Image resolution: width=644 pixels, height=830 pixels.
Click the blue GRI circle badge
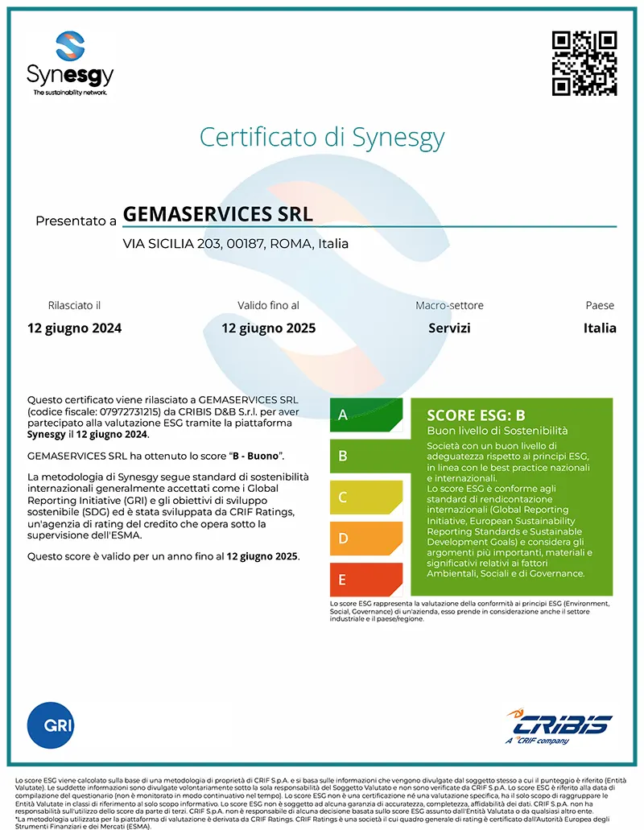tap(51, 725)
